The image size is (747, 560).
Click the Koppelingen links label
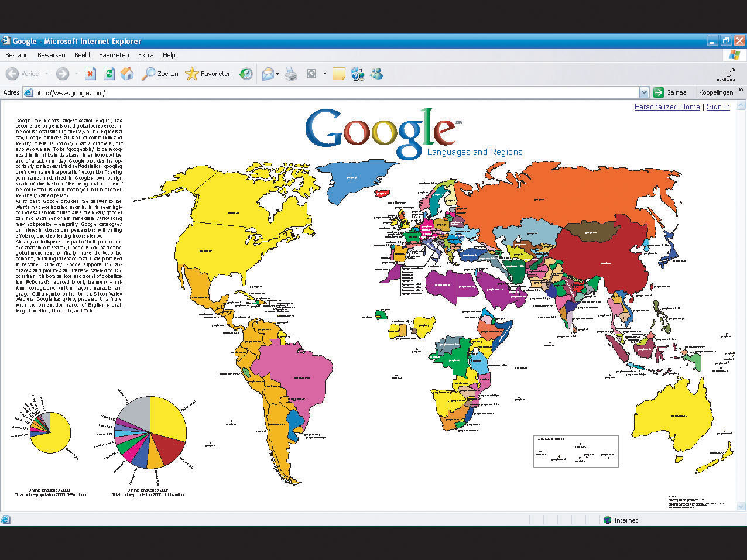[716, 92]
